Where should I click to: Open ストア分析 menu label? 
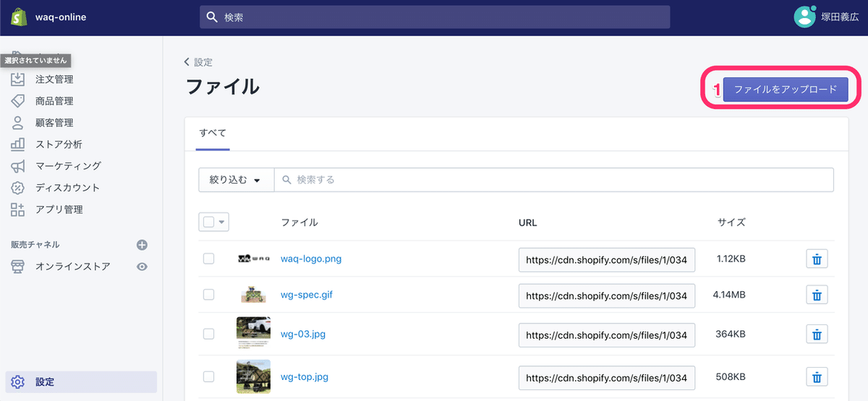point(59,145)
